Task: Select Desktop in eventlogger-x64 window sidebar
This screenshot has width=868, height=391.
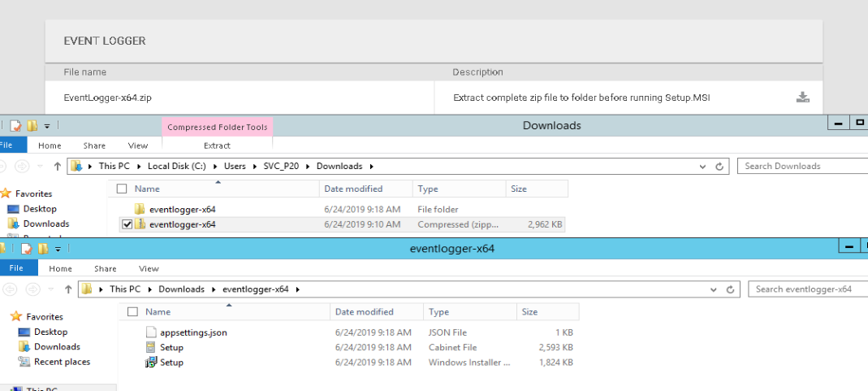Action: [x=51, y=332]
